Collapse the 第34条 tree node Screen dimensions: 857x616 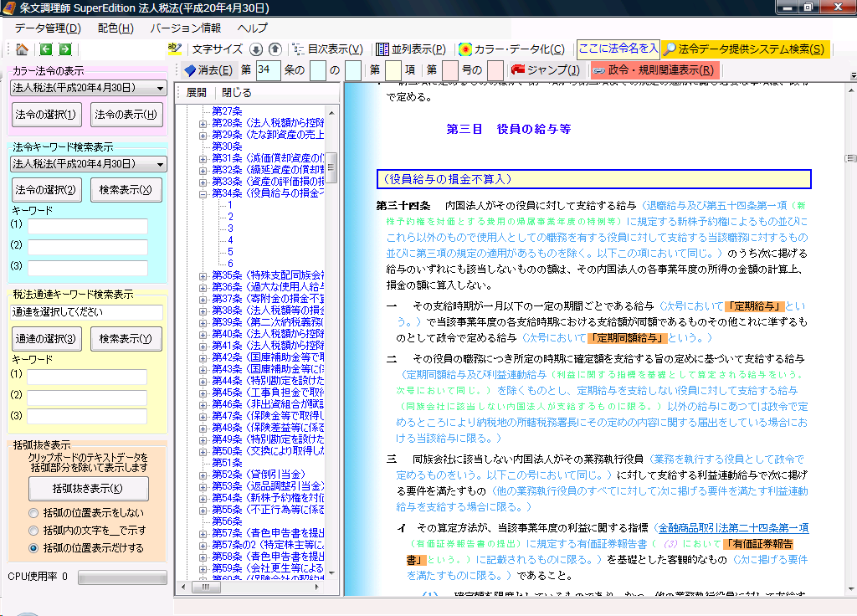pyautogui.click(x=203, y=193)
